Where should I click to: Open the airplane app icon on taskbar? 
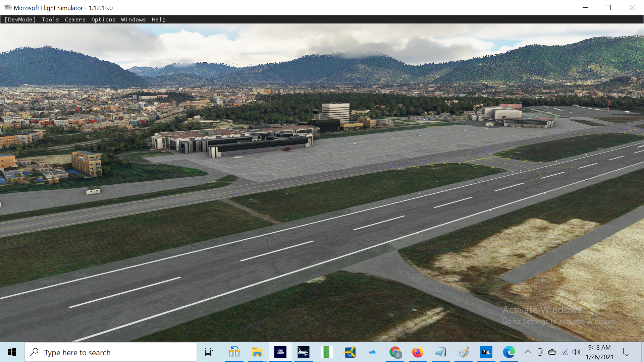[x=304, y=352]
